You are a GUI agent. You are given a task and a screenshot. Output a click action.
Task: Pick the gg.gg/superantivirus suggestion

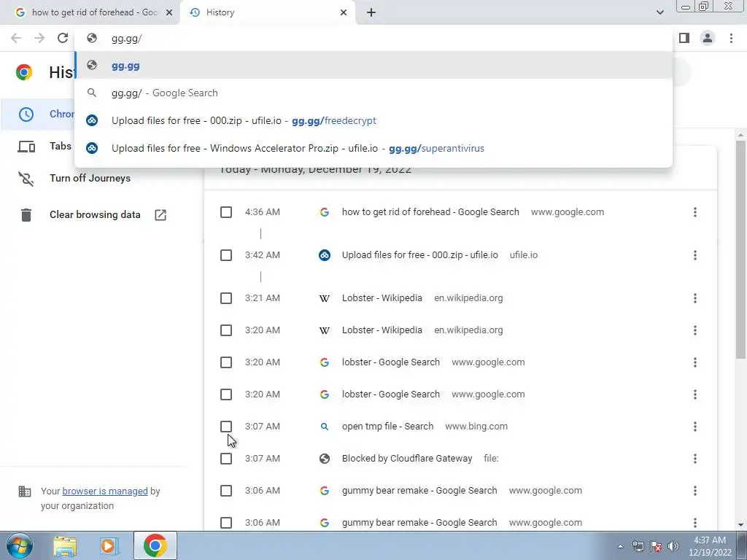[x=373, y=148]
